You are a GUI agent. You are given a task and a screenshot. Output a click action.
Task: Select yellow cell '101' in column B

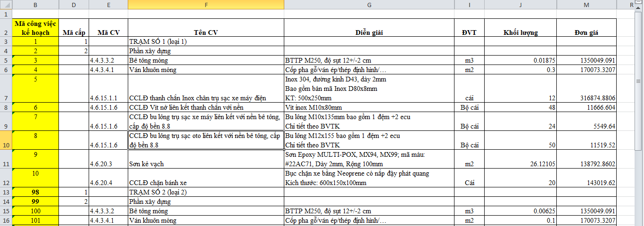[35, 220]
